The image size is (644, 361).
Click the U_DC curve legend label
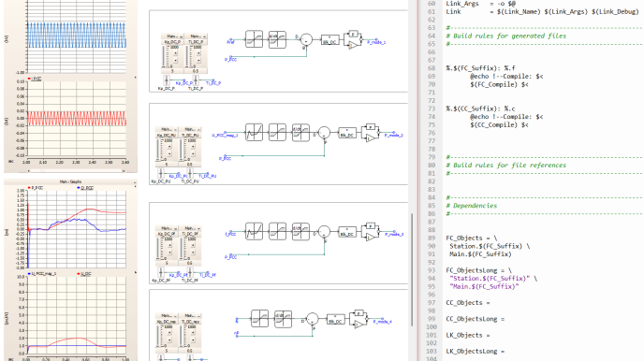pos(86,274)
